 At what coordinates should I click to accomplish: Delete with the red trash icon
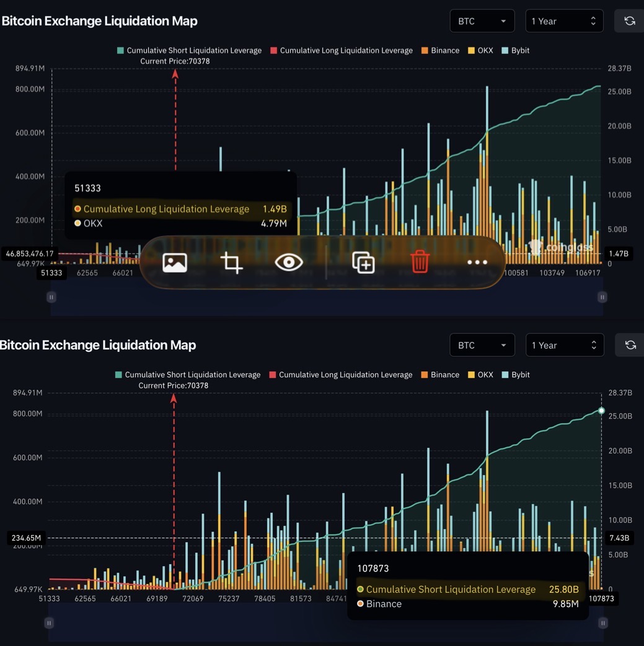[x=420, y=261]
